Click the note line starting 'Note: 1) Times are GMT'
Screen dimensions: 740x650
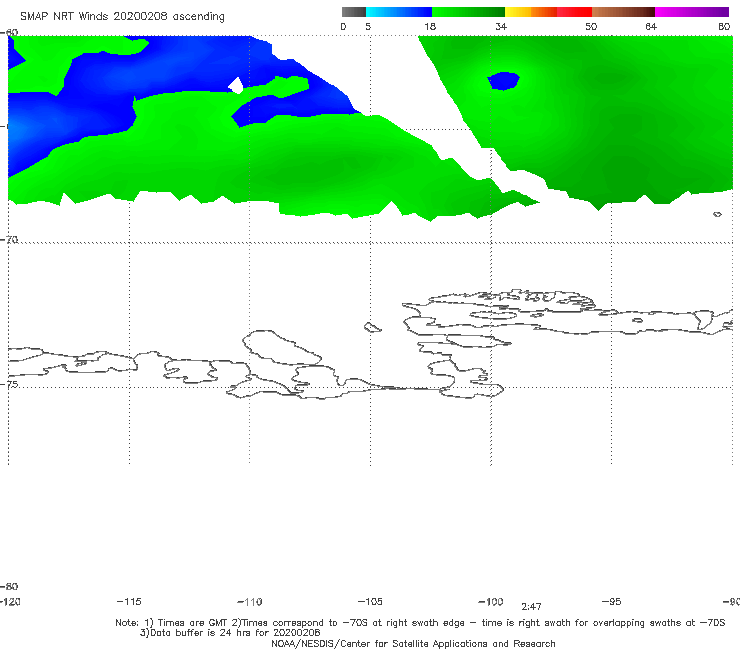[420, 623]
